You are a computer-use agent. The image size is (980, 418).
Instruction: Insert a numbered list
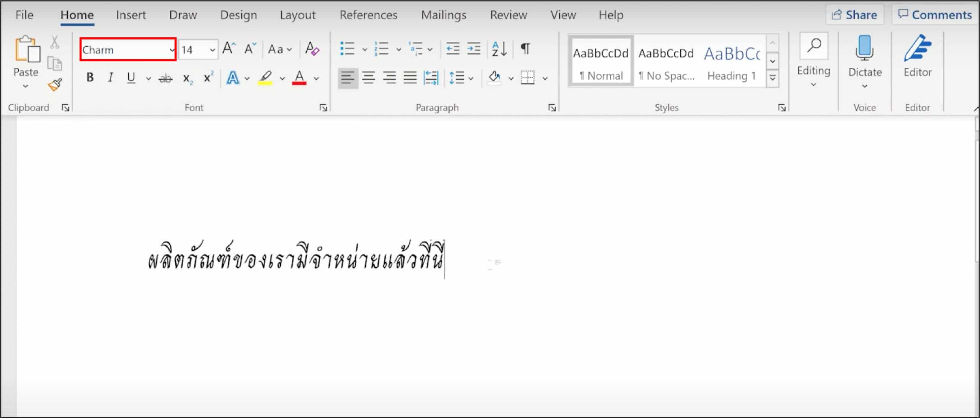[x=381, y=49]
